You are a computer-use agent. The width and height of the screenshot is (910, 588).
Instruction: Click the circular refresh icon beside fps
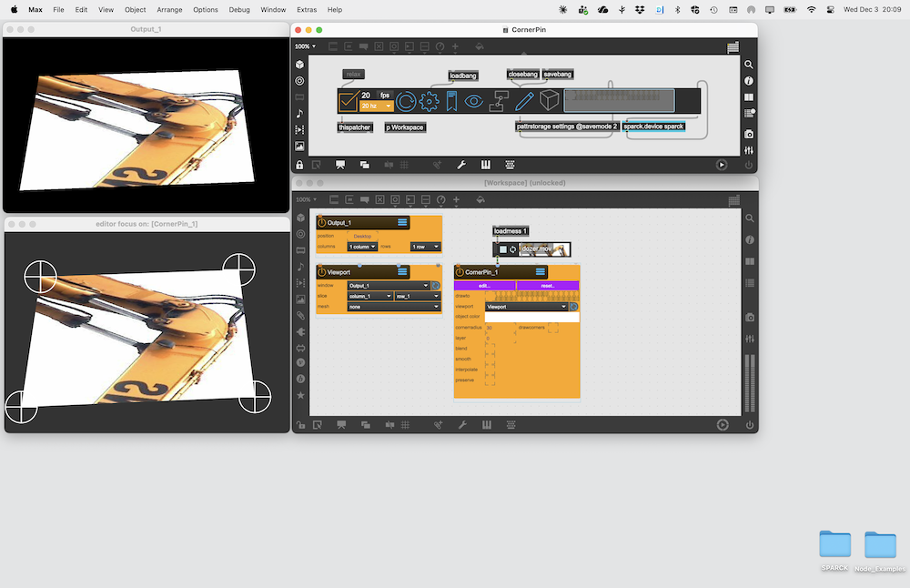406,101
